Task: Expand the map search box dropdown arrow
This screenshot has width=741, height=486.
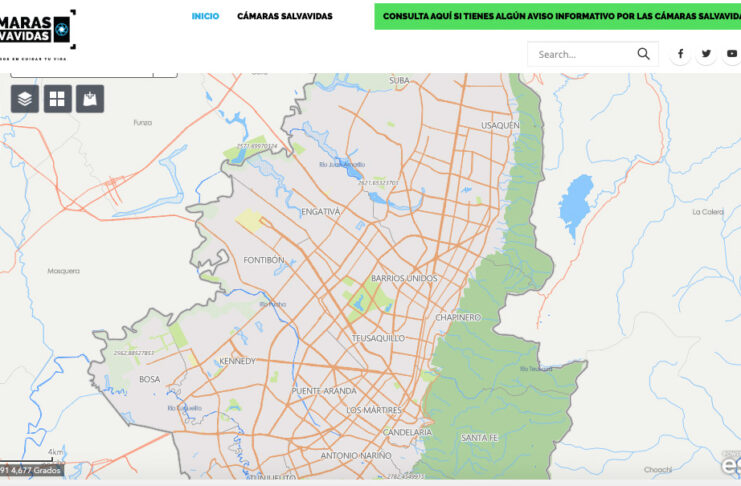Action: coord(165,73)
